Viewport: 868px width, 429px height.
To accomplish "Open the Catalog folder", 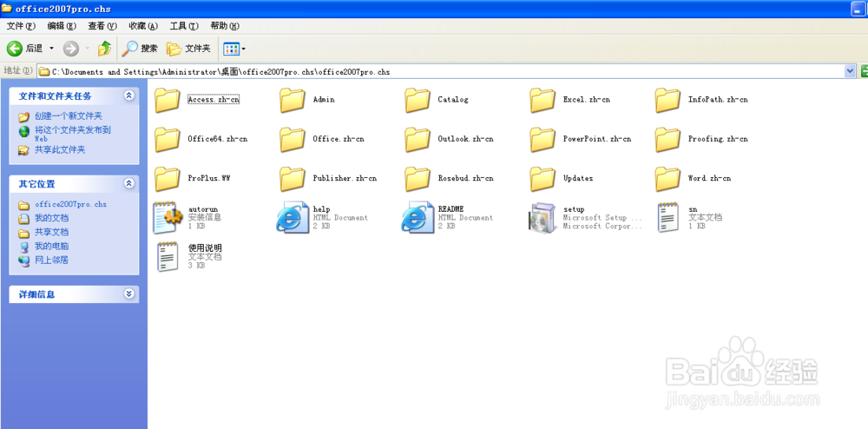I will click(x=437, y=100).
